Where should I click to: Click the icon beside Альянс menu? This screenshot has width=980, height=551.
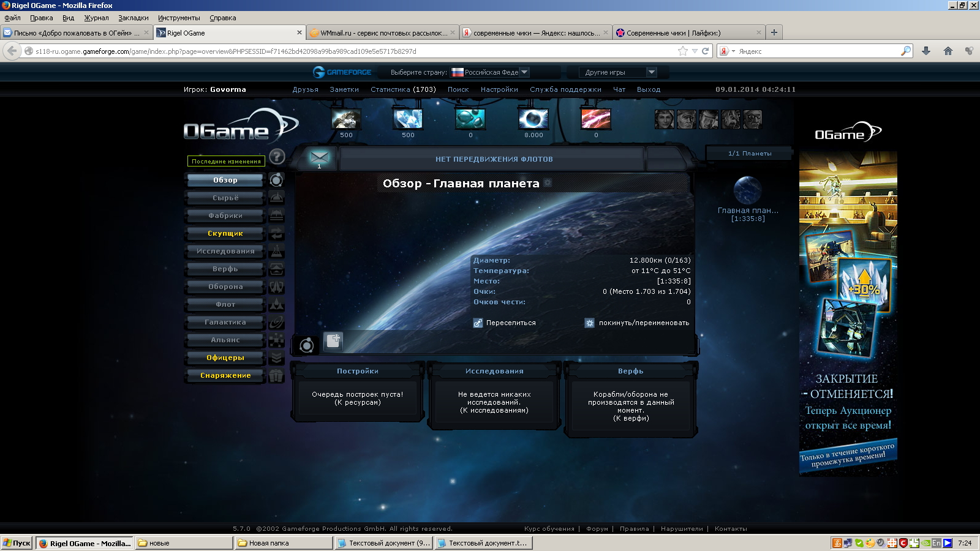click(x=277, y=339)
